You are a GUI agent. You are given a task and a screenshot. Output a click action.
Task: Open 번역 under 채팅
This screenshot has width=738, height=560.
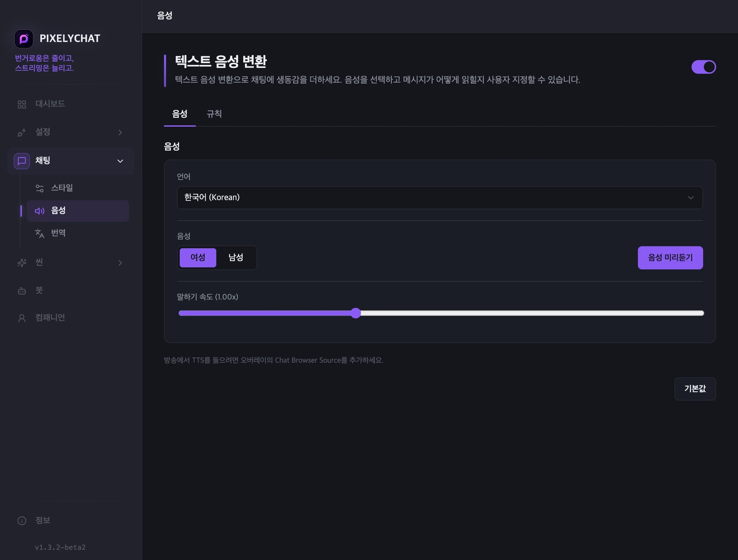coord(78,233)
